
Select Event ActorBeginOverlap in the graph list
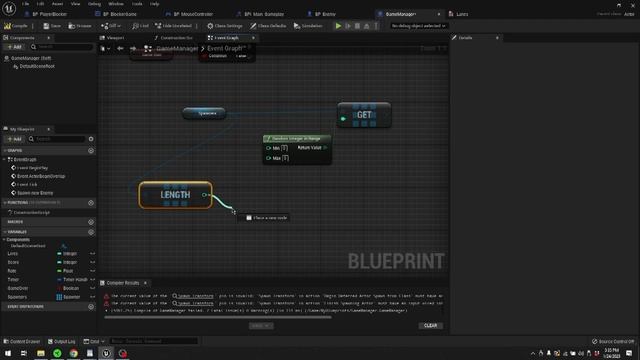[41, 176]
